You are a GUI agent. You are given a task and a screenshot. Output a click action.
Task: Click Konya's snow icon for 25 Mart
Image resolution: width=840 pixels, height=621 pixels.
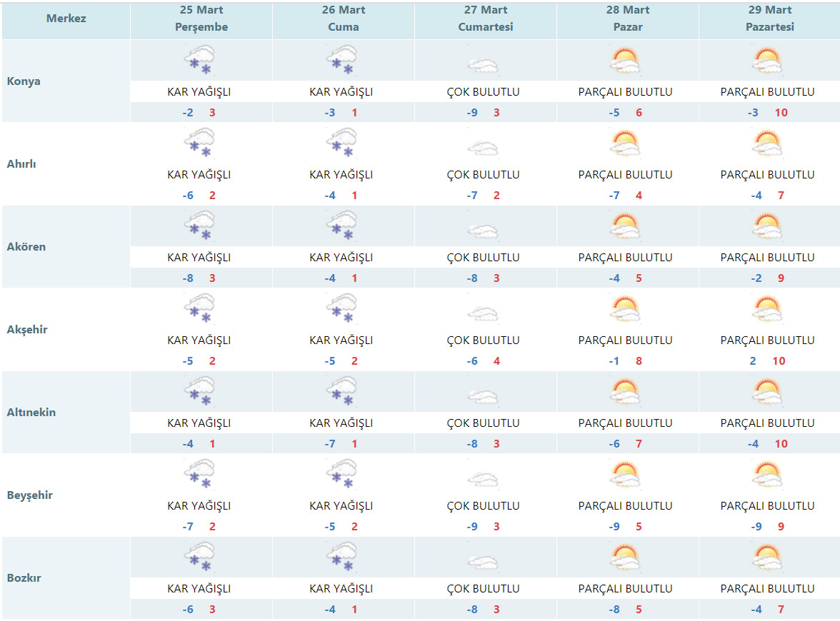(x=199, y=60)
